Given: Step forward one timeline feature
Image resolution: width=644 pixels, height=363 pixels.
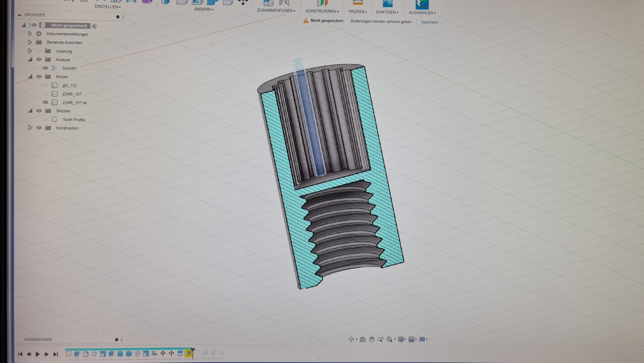Looking at the screenshot, I should (x=46, y=354).
